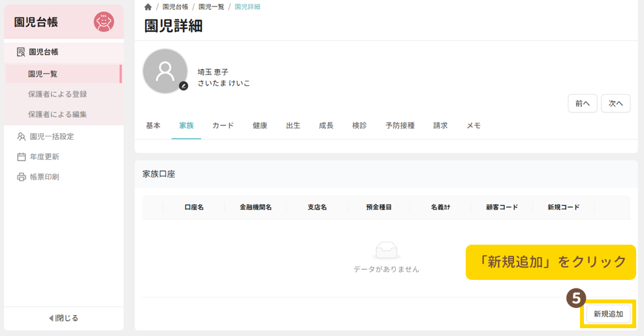The width and height of the screenshot is (644, 336).
Task: Click the 園児一括設定 sidebar icon
Action: 22,136
